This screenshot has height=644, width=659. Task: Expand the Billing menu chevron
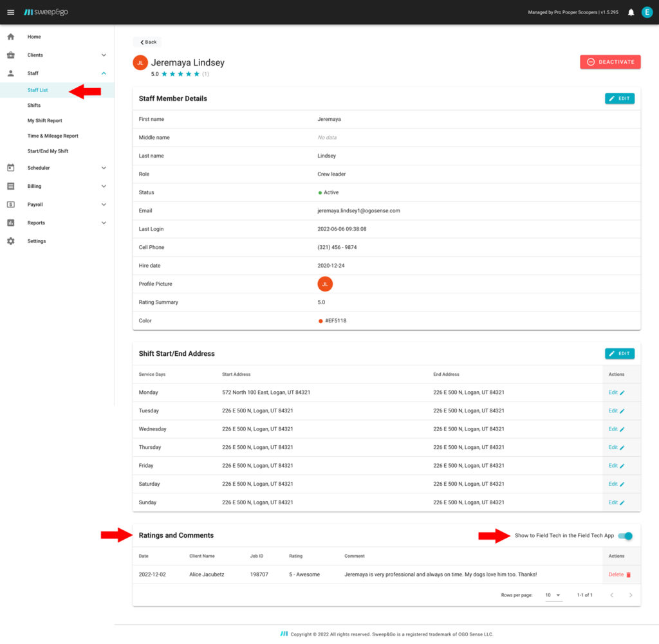(104, 187)
